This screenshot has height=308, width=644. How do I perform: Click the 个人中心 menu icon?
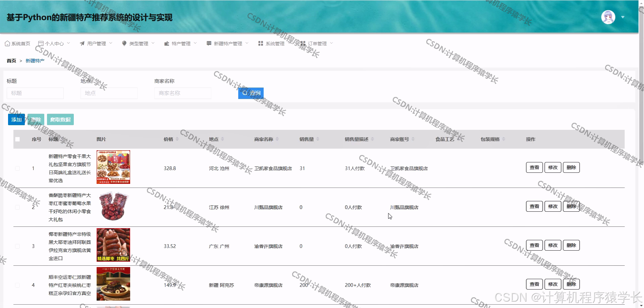point(41,44)
